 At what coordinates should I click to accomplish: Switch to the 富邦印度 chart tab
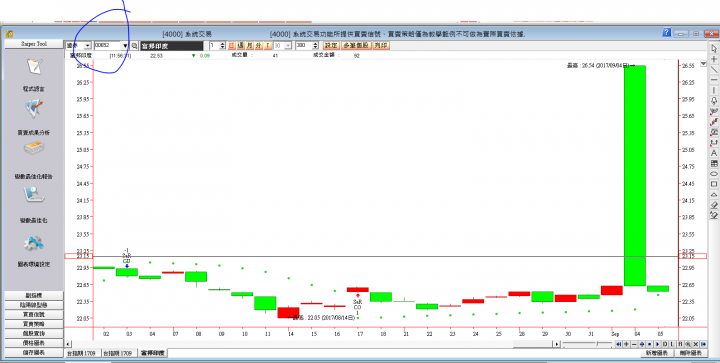pyautogui.click(x=152, y=353)
